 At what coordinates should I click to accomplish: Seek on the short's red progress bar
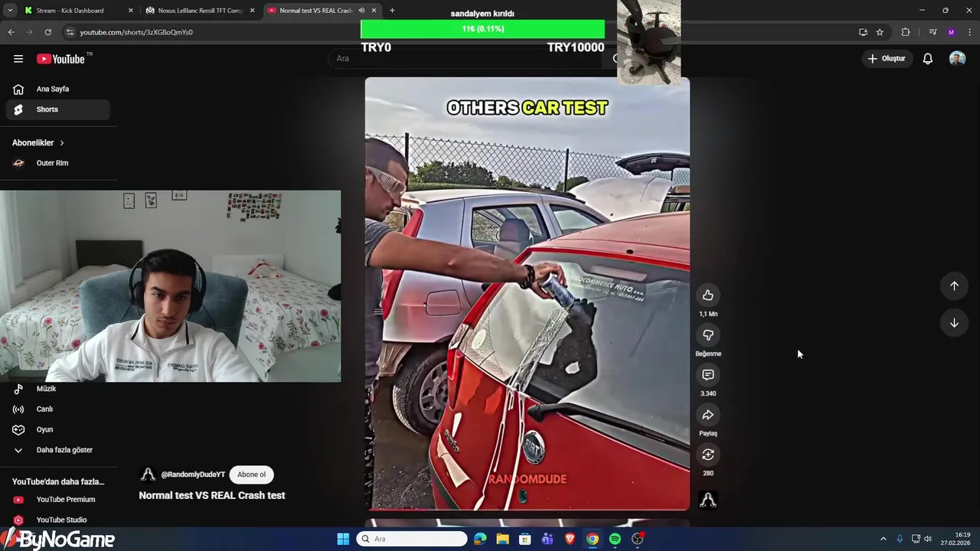coord(527,509)
